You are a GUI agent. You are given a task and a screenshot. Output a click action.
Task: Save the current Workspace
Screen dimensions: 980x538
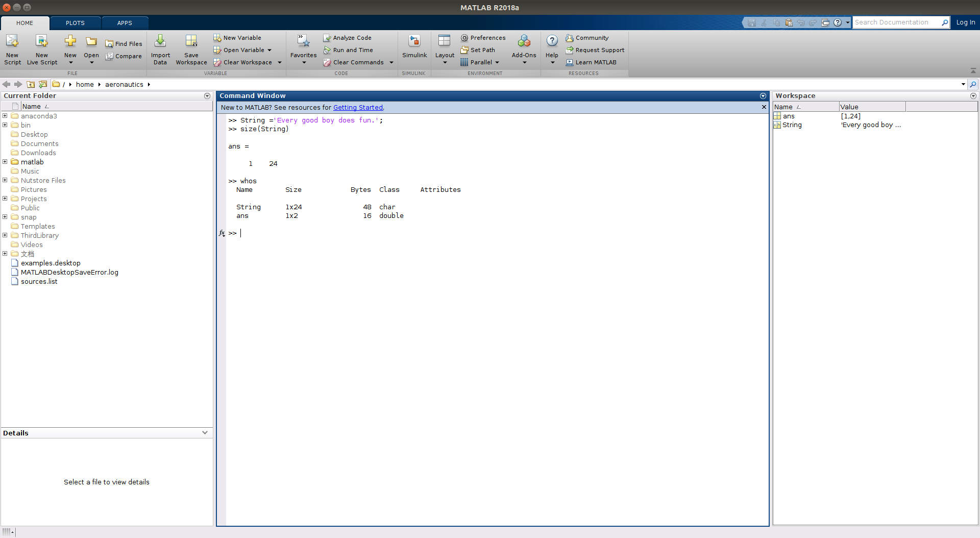coord(191,48)
